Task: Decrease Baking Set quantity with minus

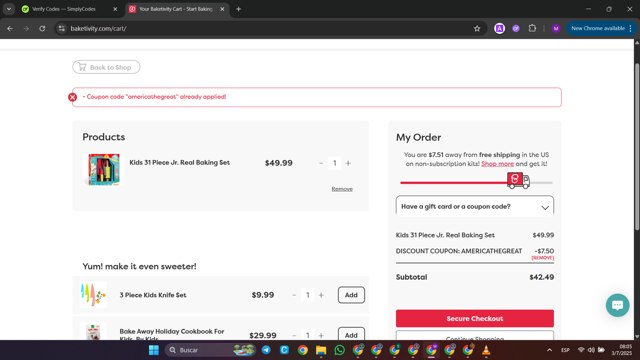Action: pos(321,163)
